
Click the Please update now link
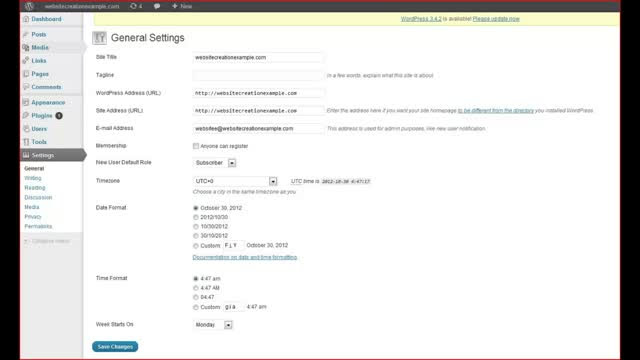pos(496,19)
